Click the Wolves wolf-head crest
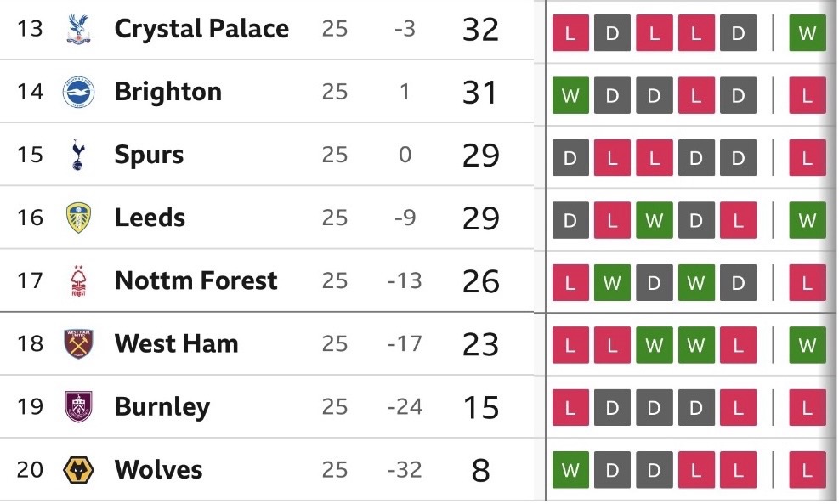The width and height of the screenshot is (839, 504). (78, 470)
